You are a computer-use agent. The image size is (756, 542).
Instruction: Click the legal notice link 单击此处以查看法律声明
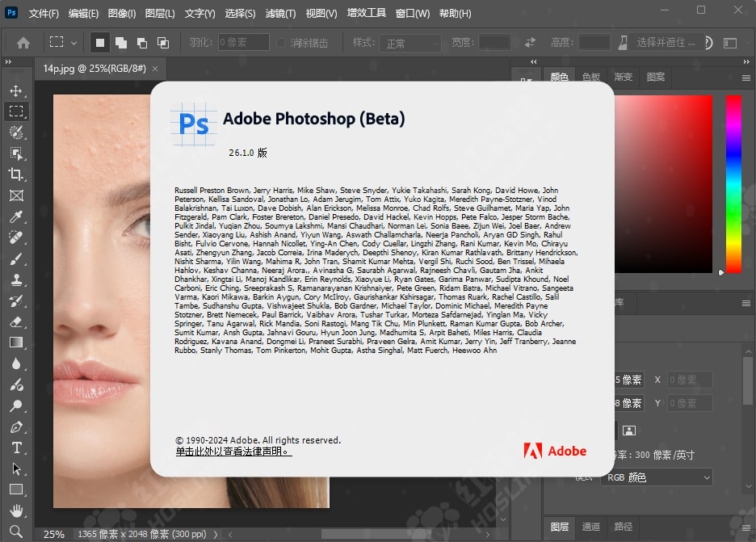point(233,452)
